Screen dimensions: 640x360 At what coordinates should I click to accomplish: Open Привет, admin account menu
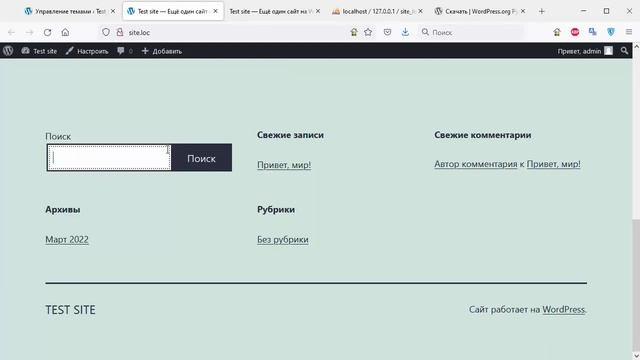(585, 51)
